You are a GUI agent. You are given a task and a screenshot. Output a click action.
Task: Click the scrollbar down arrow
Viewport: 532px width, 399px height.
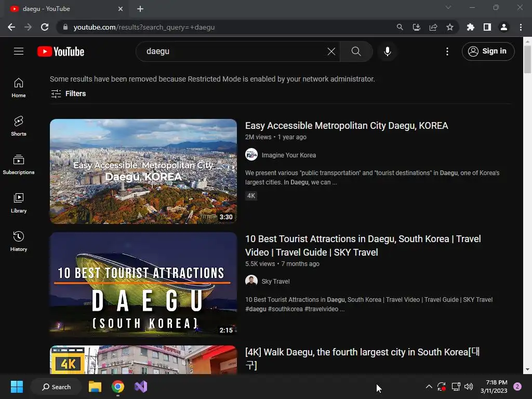527,369
